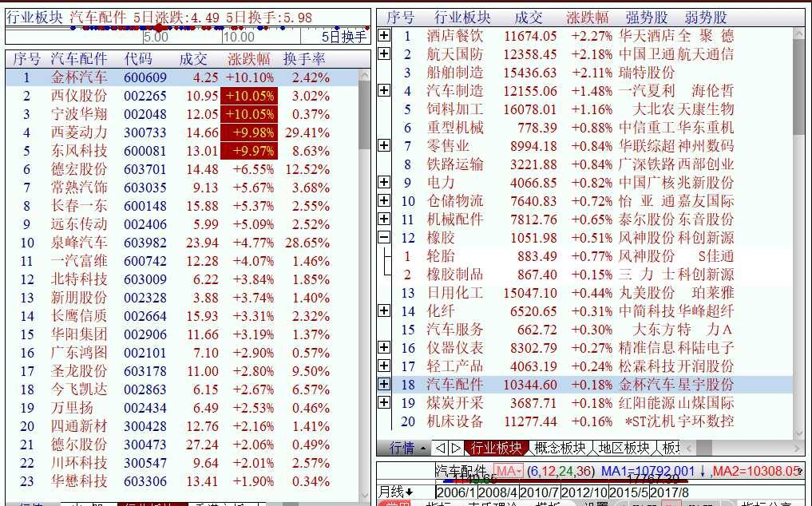Click the 成交 header in the sector list

click(x=529, y=18)
